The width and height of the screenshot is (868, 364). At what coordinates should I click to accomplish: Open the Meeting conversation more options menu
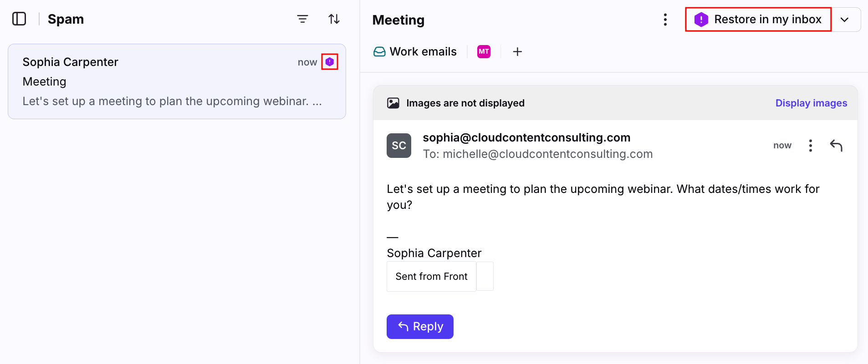click(665, 20)
